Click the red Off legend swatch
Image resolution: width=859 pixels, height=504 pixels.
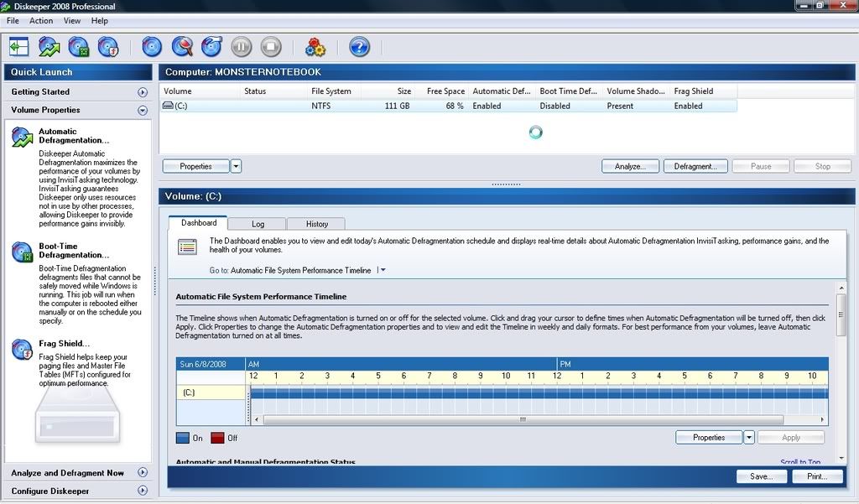217,438
